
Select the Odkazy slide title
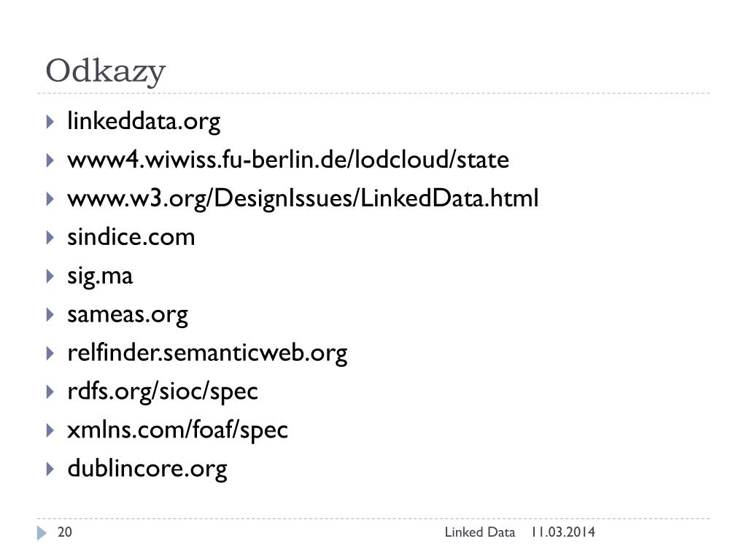(x=105, y=71)
